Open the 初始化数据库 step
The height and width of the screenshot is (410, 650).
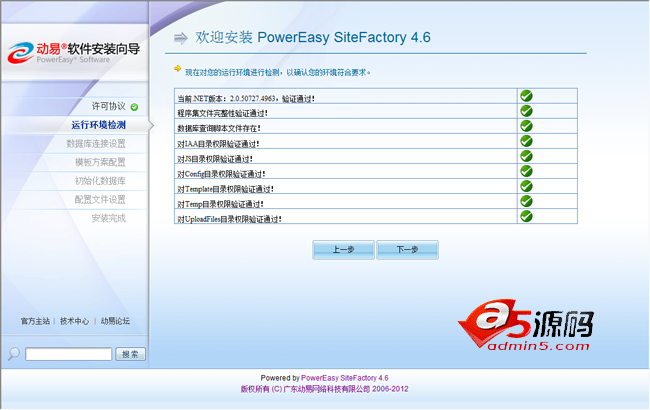click(100, 181)
